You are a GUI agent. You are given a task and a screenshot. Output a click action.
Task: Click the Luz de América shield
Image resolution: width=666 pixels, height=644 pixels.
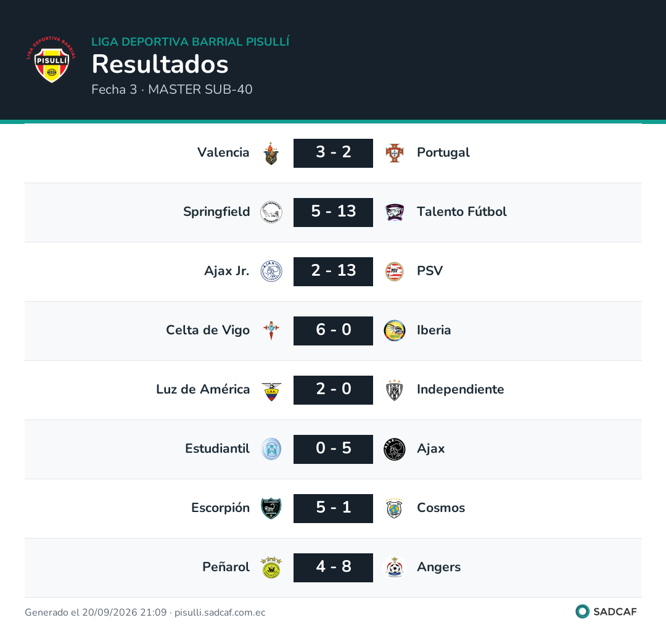coord(271,390)
